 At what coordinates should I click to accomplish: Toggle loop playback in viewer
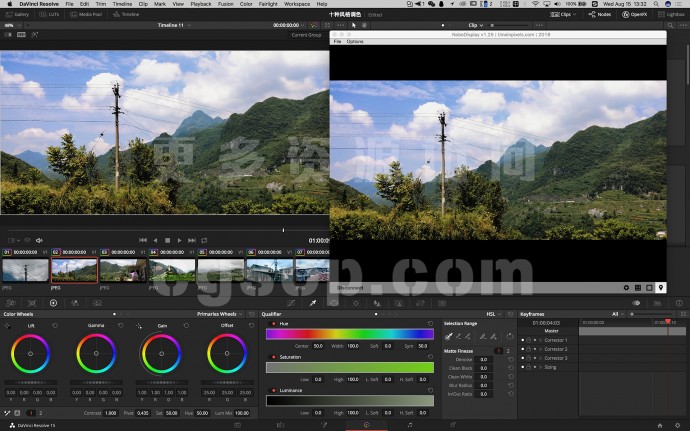point(204,240)
